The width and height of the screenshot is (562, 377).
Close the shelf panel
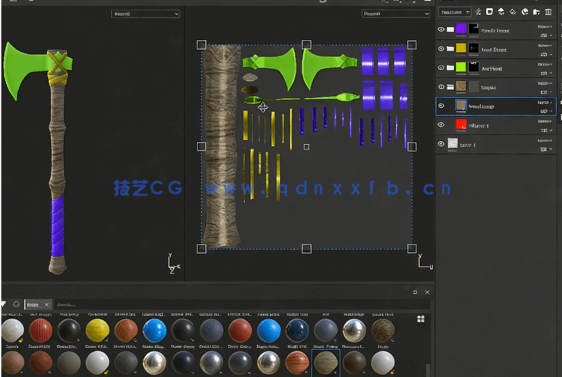pyautogui.click(x=427, y=292)
